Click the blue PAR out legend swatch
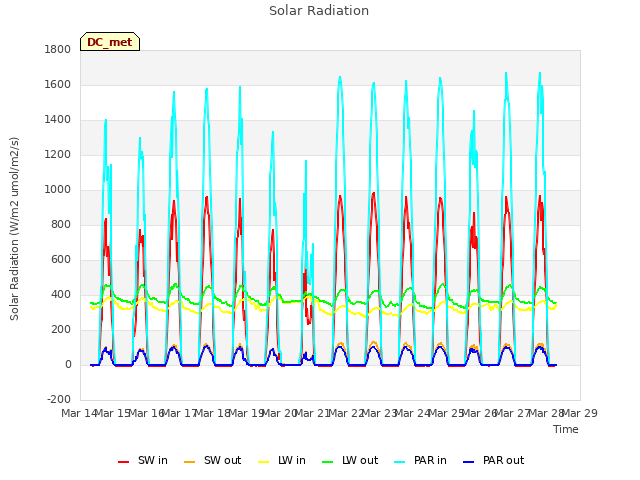This screenshot has height=480, width=640. [469, 462]
